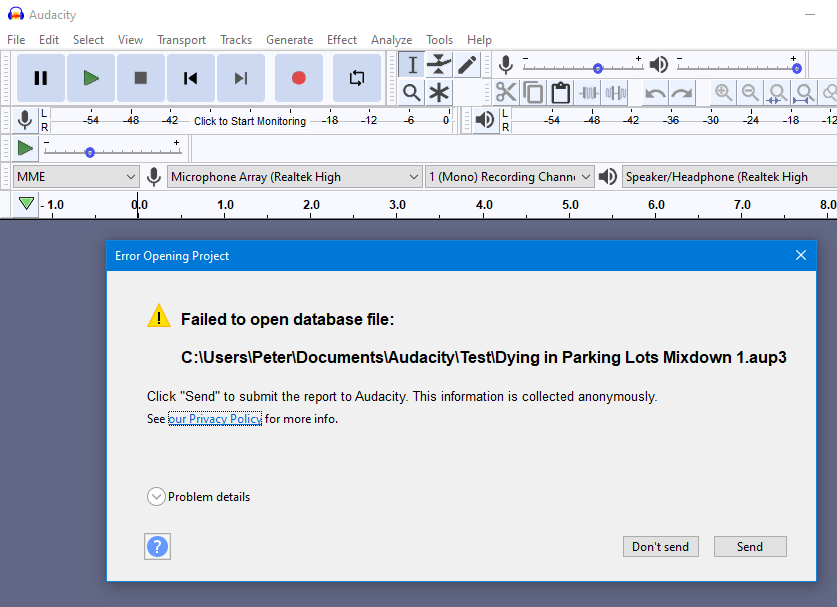The width and height of the screenshot is (837, 607).
Task: Close the Error Opening Project dialog
Action: click(801, 255)
